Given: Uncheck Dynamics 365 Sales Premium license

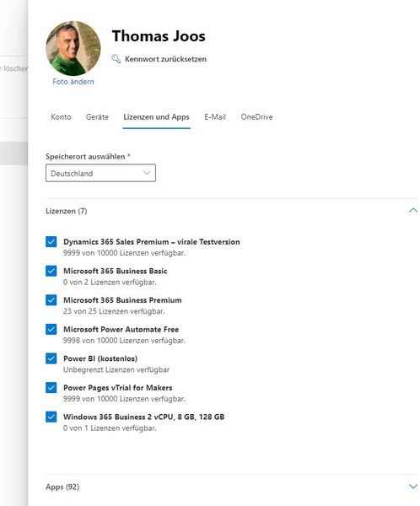Looking at the screenshot, I should click(x=51, y=242).
